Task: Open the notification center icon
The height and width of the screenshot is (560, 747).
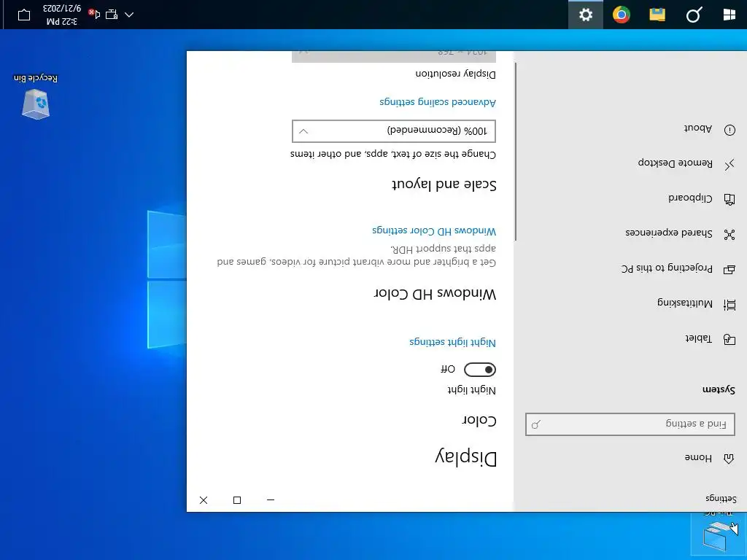Action: tap(24, 15)
